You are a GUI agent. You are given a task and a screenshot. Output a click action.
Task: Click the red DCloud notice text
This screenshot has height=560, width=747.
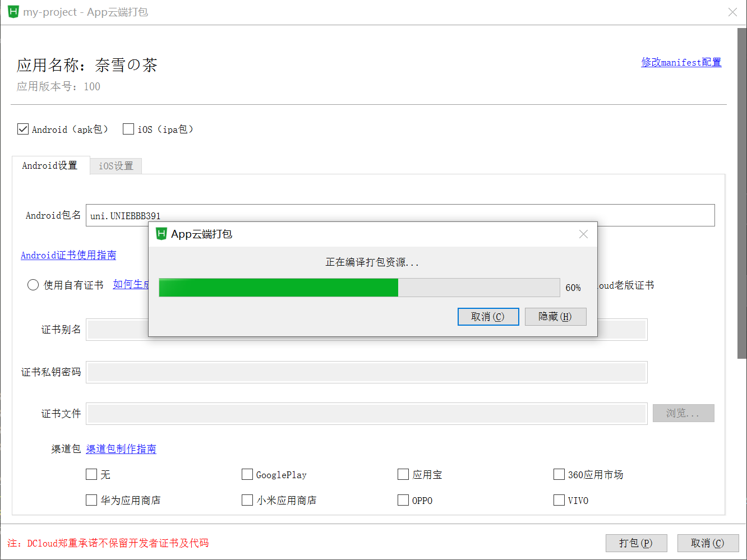point(108,543)
